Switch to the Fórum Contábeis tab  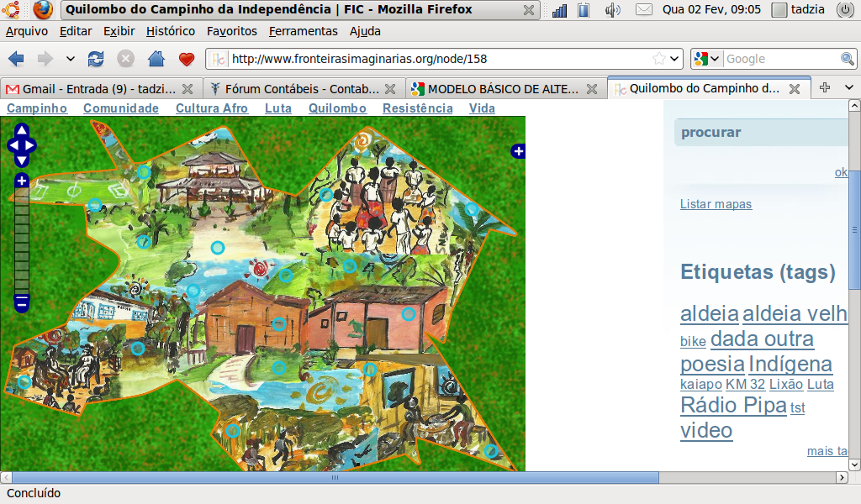click(304, 88)
